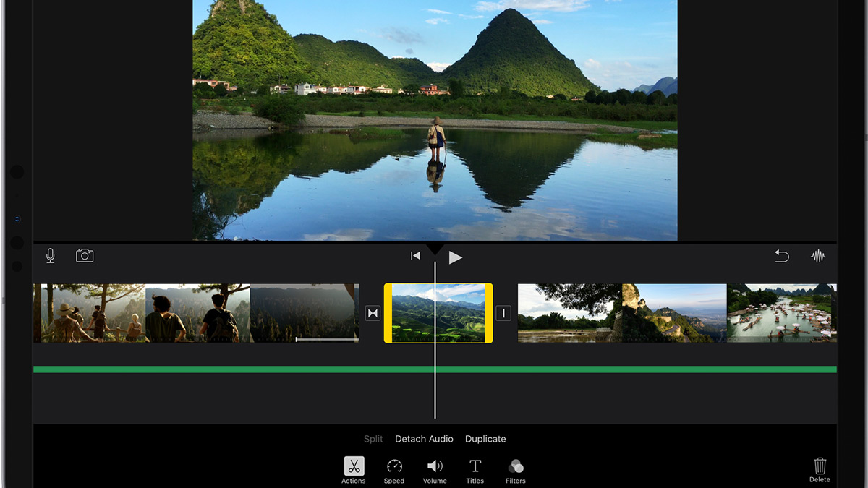Open the camera to capture media
Viewport: 868px width, 488px height.
tap(85, 255)
